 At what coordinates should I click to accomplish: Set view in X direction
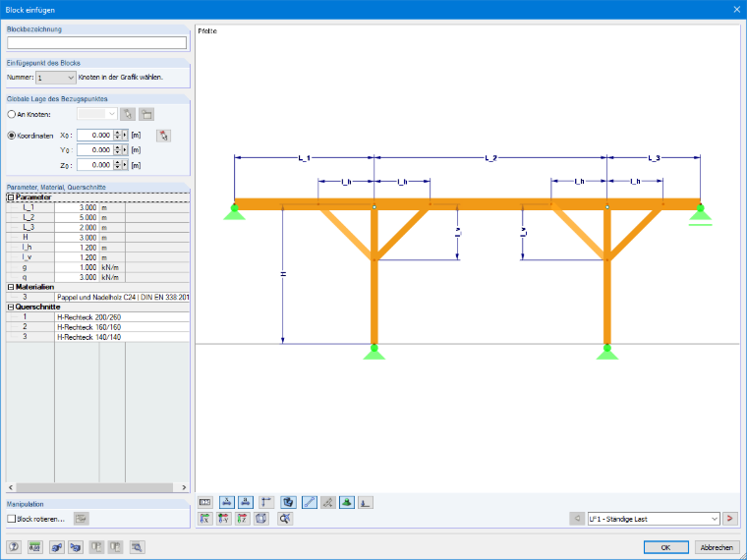tap(205, 519)
